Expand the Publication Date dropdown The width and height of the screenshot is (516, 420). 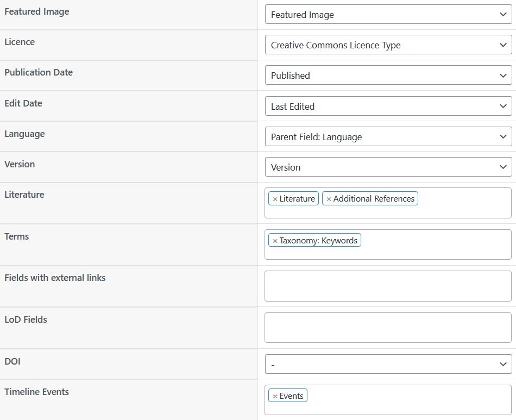(x=388, y=75)
